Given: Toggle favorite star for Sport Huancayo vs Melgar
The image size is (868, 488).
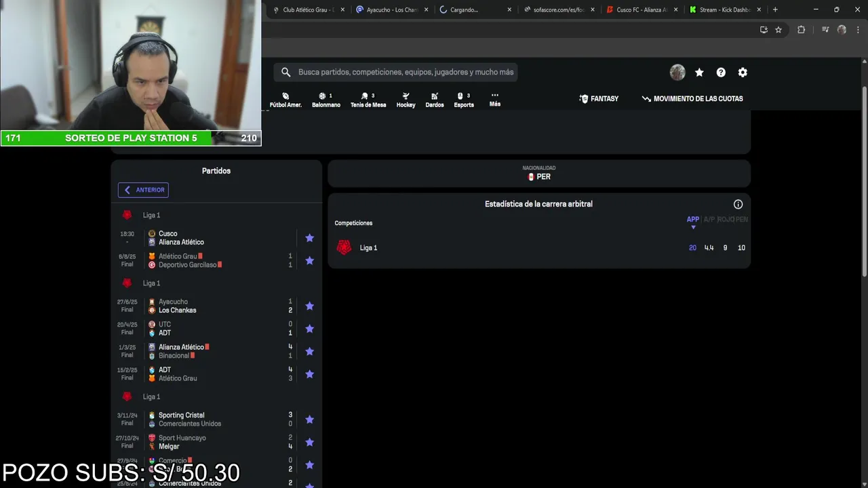Looking at the screenshot, I should [309, 442].
